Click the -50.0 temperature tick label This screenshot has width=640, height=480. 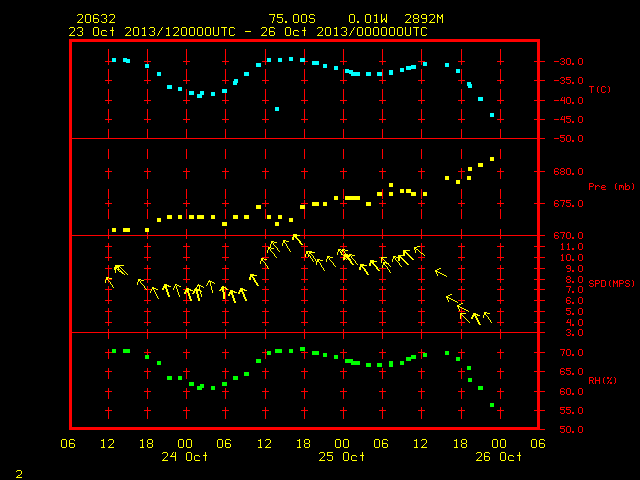[569, 139]
